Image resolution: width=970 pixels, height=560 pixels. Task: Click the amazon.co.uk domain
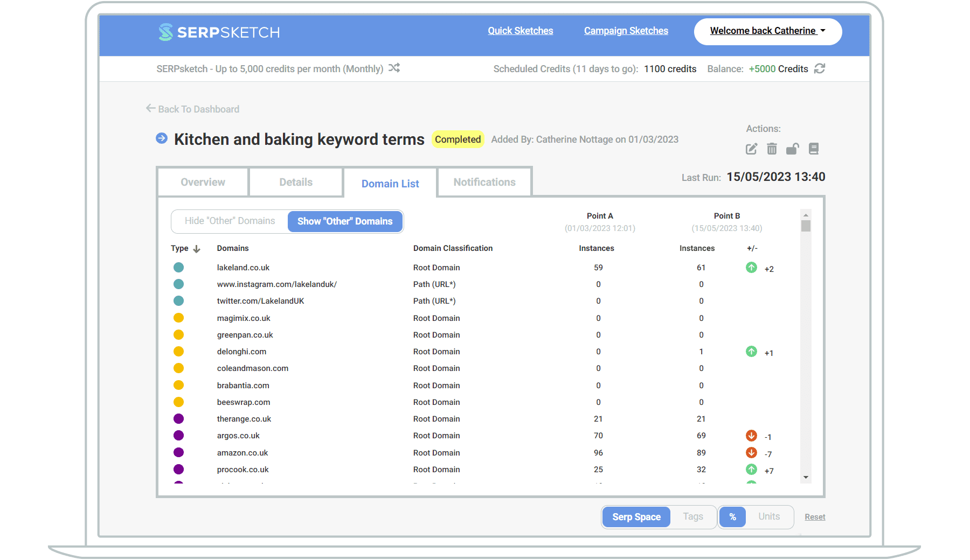tap(242, 453)
